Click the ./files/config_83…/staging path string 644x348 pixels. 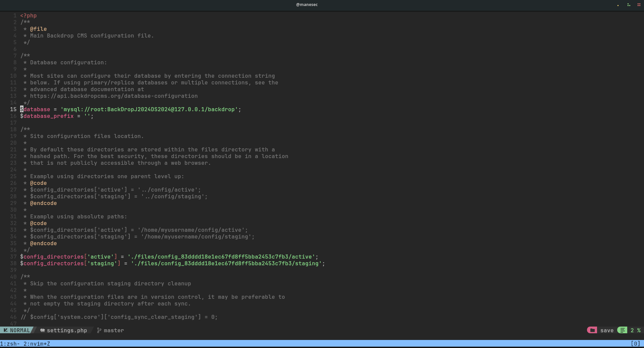pos(226,264)
